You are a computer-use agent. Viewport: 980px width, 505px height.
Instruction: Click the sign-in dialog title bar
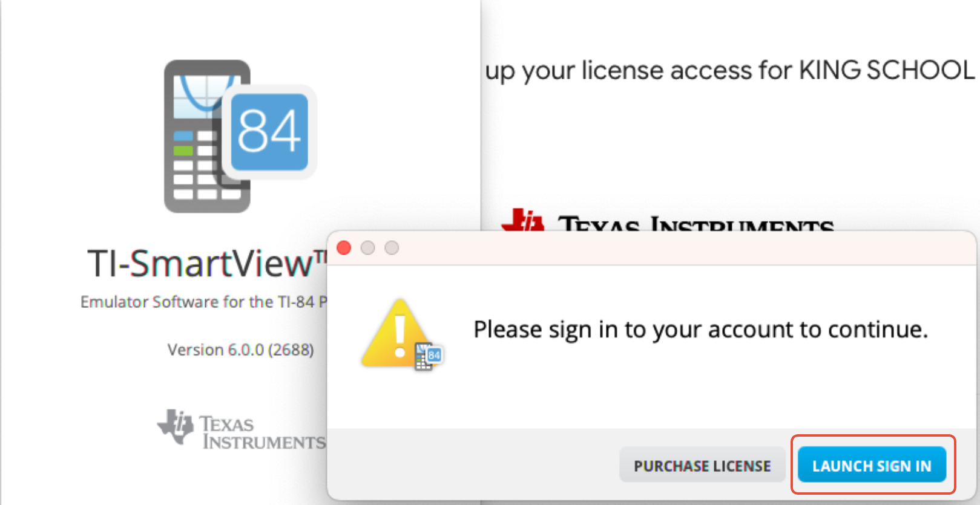point(651,248)
